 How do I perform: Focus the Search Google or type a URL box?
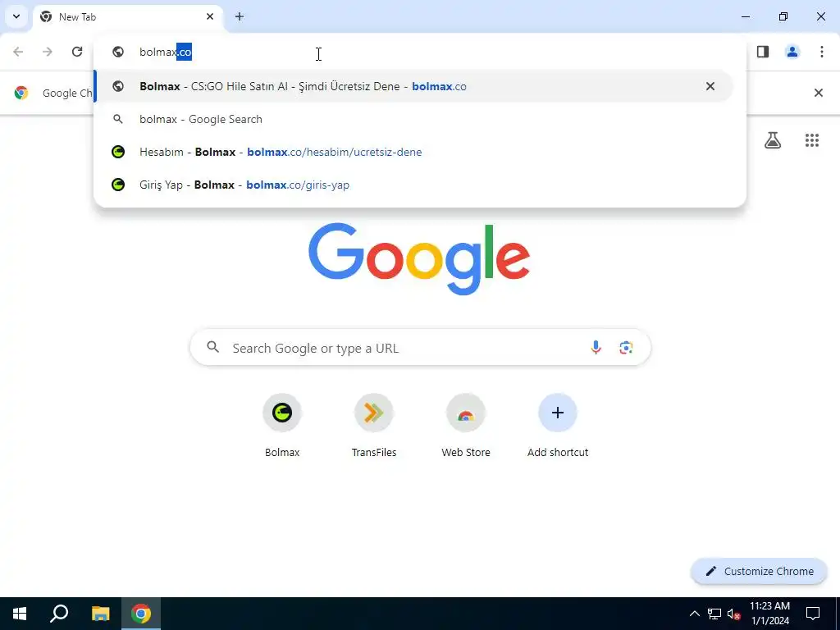[x=420, y=348]
